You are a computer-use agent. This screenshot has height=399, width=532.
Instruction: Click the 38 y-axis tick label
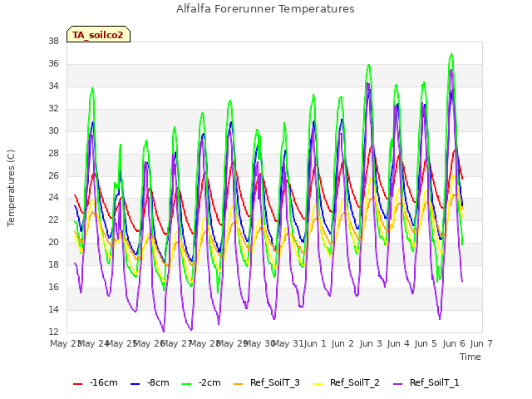(x=53, y=41)
